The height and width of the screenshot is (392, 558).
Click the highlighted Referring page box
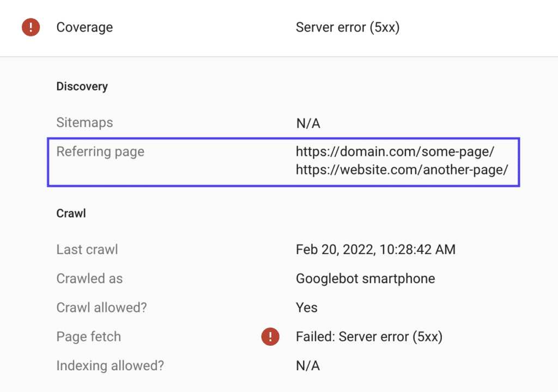283,162
